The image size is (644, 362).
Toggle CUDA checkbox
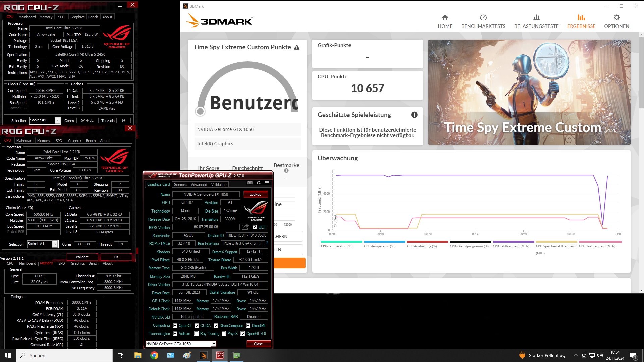(197, 325)
